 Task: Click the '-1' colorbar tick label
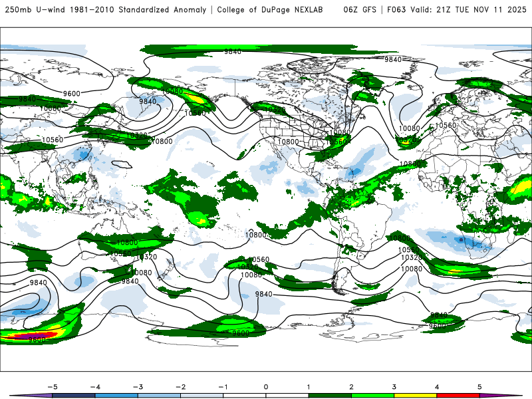[x=223, y=387]
